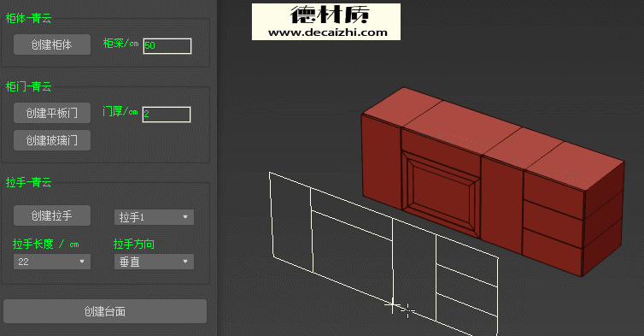The image size is (644, 336).
Task: Click the 创建台面 button
Action: [105, 311]
